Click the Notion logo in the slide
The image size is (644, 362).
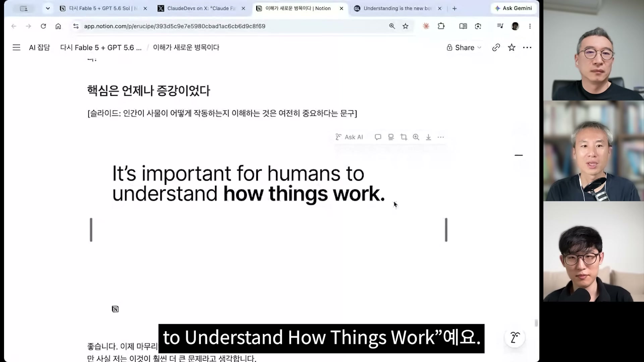click(115, 309)
